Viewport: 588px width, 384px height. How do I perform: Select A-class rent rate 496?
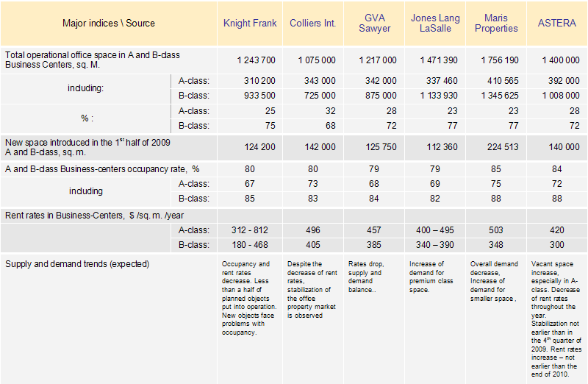point(313,230)
